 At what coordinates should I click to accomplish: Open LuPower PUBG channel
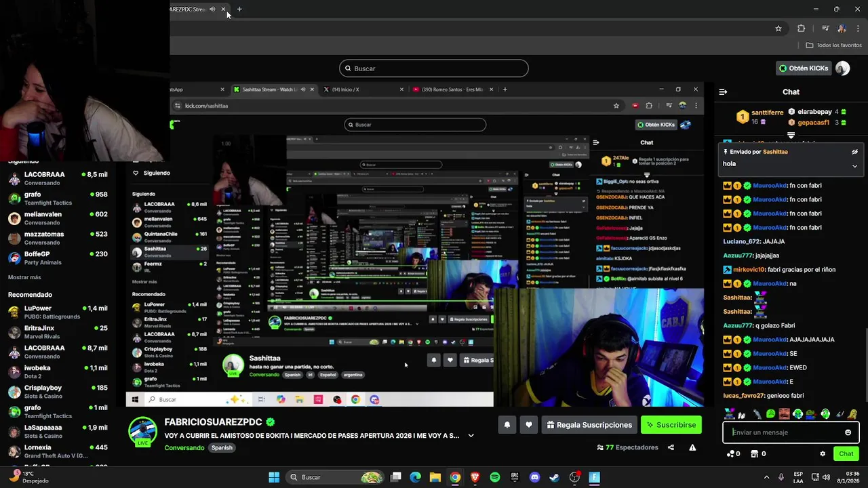(x=58, y=312)
